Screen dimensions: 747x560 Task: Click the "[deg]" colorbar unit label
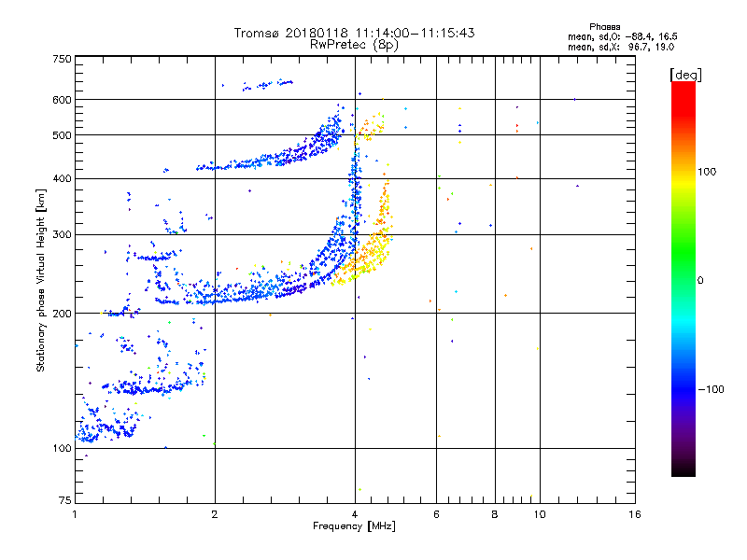(685, 75)
